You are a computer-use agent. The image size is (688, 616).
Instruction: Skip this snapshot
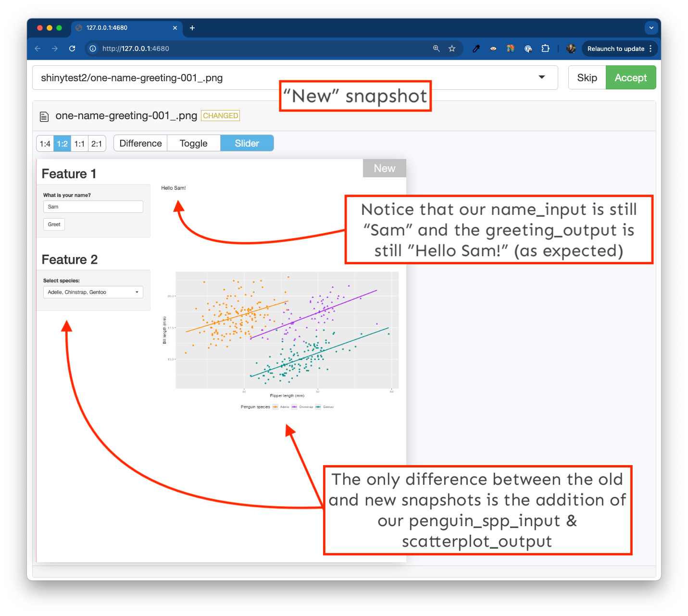pos(587,78)
